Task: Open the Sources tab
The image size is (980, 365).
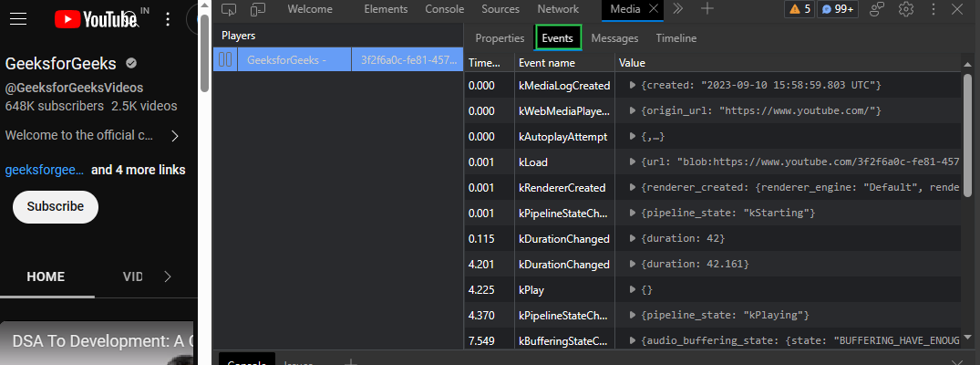Action: 500,9
